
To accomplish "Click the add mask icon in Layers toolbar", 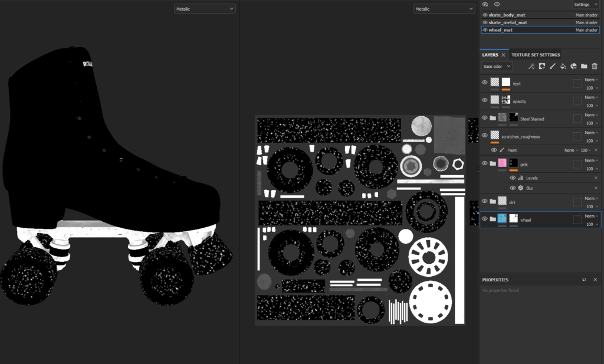I will [x=542, y=66].
